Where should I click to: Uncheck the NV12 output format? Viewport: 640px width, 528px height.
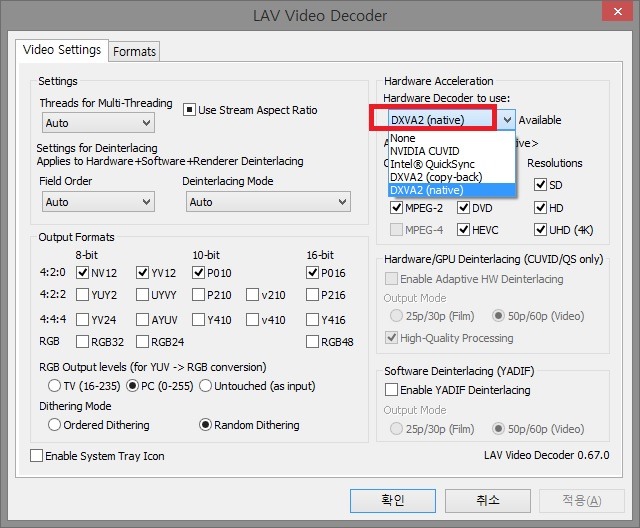82,273
